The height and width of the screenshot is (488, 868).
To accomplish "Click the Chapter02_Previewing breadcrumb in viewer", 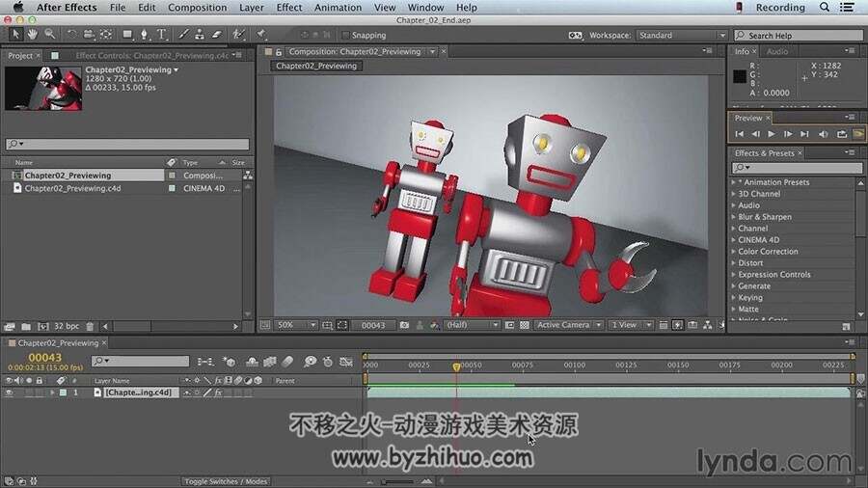I will tap(316, 66).
